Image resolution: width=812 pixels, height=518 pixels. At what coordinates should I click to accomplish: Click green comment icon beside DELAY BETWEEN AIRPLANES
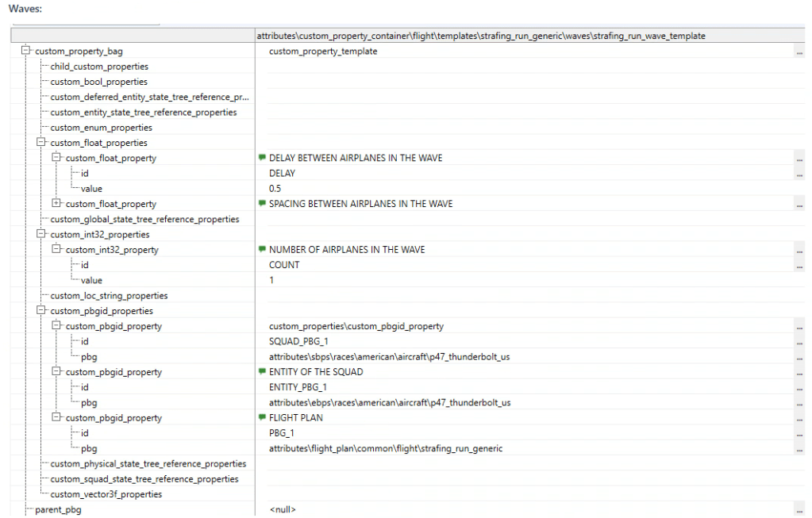point(262,158)
